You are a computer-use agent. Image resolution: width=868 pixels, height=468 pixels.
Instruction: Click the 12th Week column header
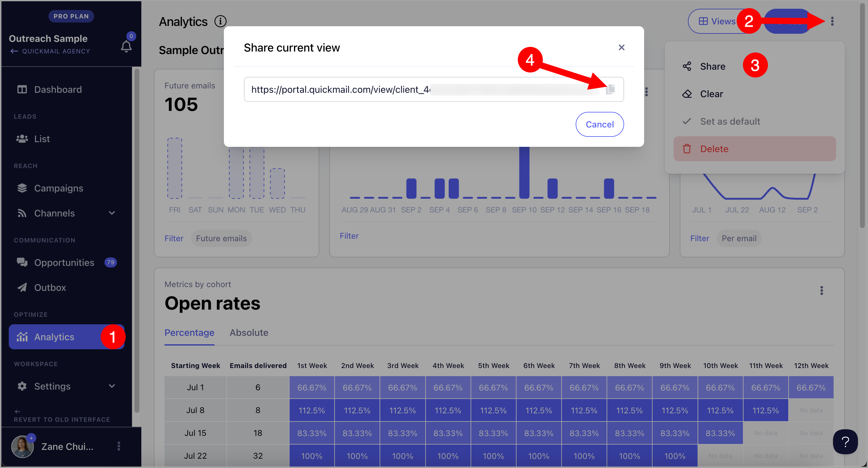click(811, 366)
